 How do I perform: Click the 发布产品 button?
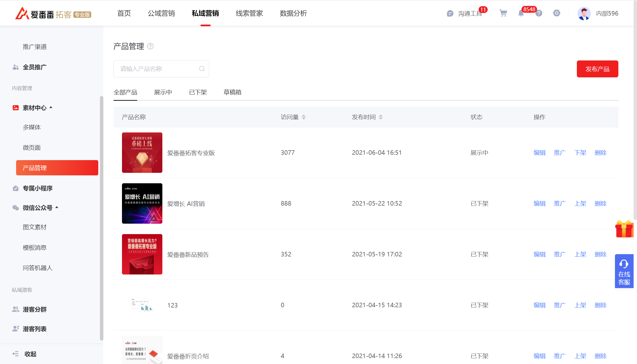(x=597, y=69)
